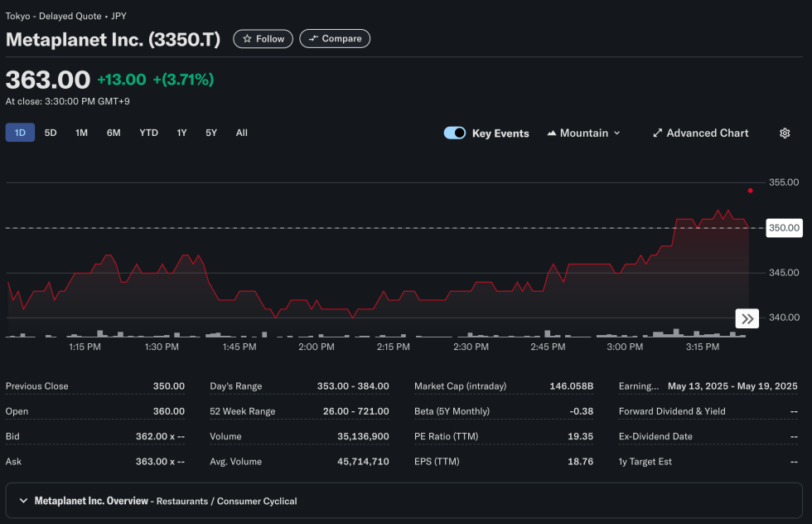Toggle the Key Events switch

click(x=455, y=133)
